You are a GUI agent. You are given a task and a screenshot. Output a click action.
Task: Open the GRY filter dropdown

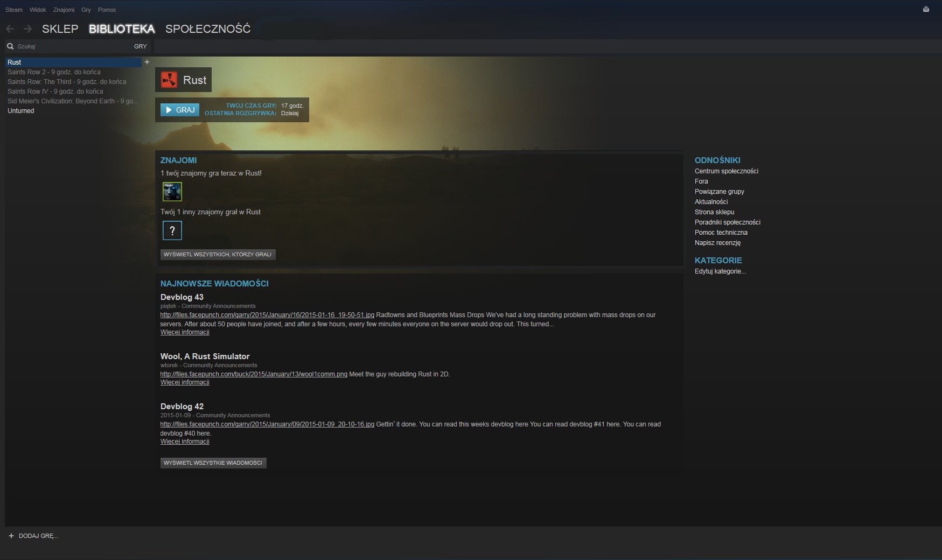click(x=141, y=46)
